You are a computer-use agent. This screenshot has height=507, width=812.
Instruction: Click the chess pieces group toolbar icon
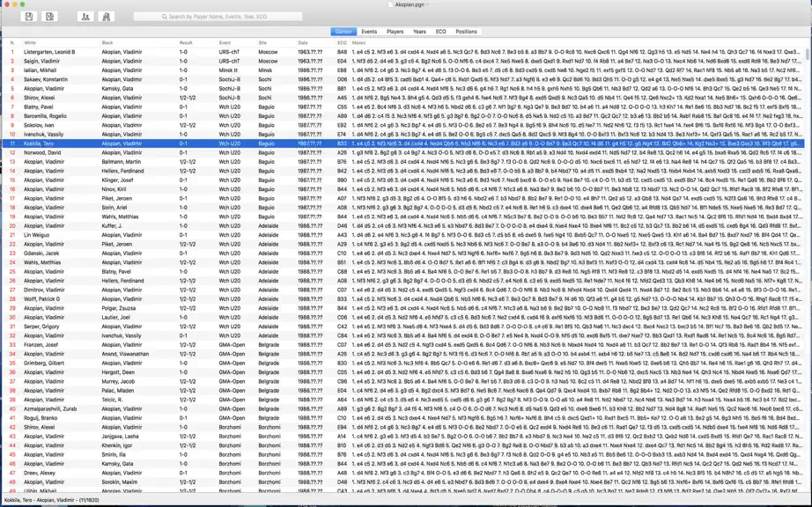pos(107,17)
